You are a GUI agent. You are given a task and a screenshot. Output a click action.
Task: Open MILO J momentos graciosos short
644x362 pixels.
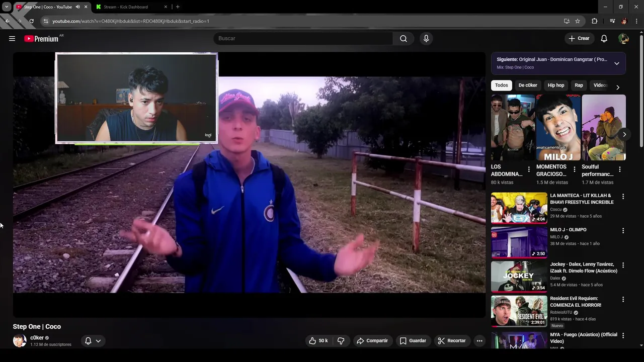(x=558, y=127)
